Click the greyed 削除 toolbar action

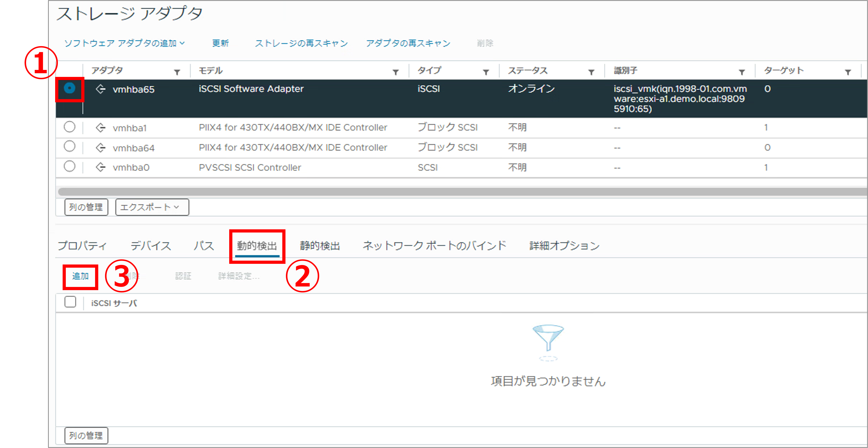click(x=485, y=43)
